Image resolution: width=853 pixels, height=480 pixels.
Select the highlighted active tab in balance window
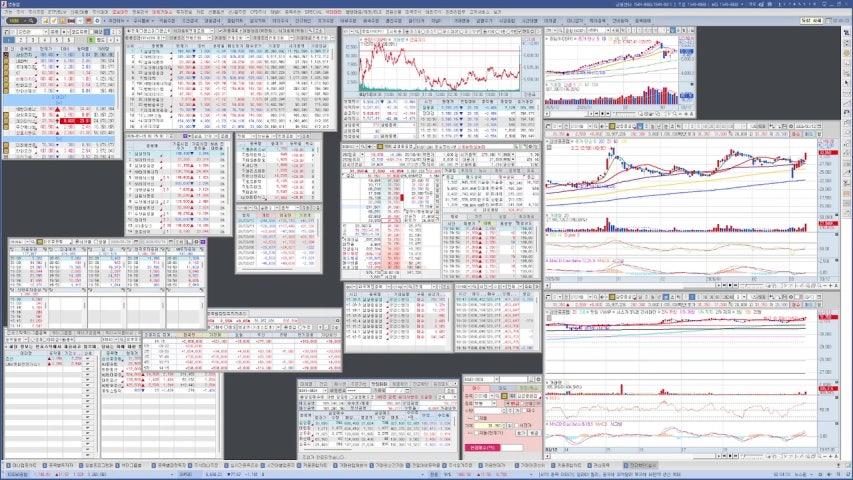pyautogui.click(x=379, y=384)
